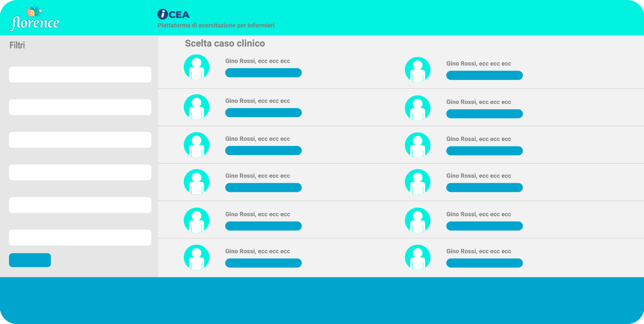Click the blue button in fourth row, left column
644x324 pixels.
click(x=263, y=187)
